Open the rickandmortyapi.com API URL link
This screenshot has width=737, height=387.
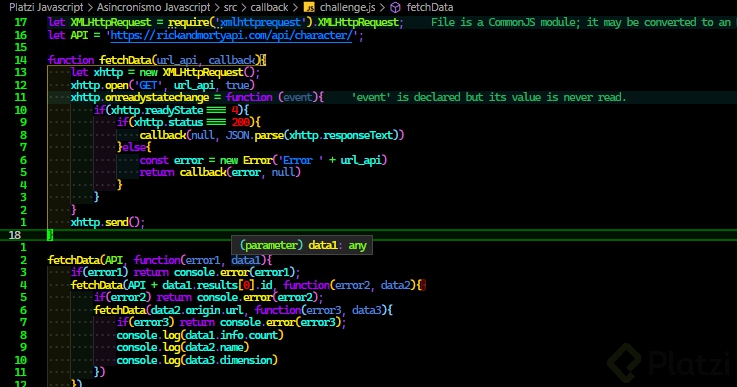click(x=231, y=35)
